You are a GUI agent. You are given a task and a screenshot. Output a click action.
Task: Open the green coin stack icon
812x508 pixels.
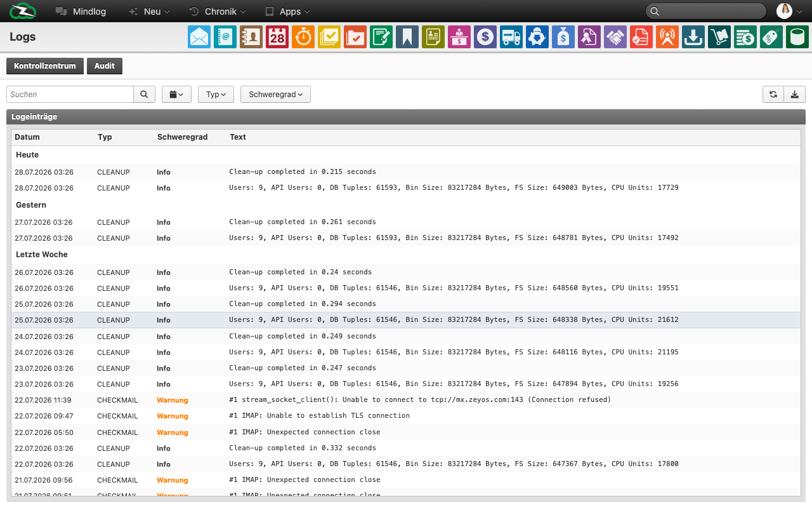pyautogui.click(x=745, y=37)
